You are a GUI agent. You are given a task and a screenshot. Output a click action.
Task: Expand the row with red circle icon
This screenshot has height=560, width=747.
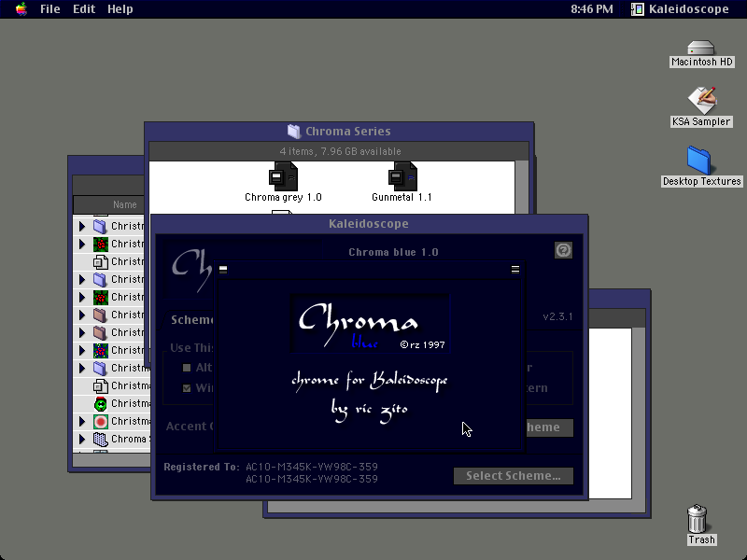[x=82, y=422]
